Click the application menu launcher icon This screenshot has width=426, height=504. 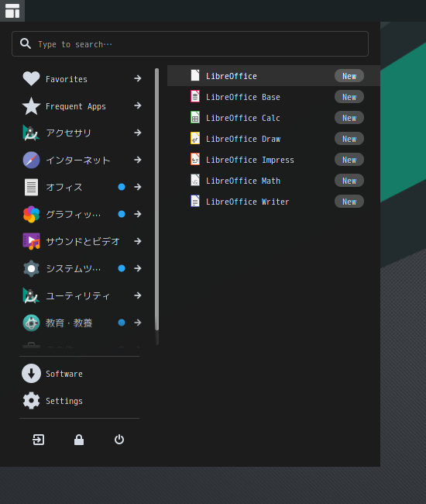(x=12, y=11)
